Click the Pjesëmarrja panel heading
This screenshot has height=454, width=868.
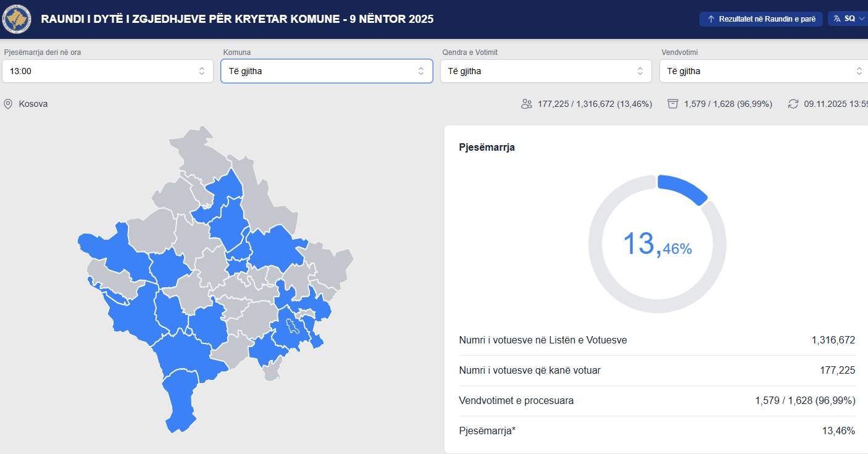click(487, 148)
